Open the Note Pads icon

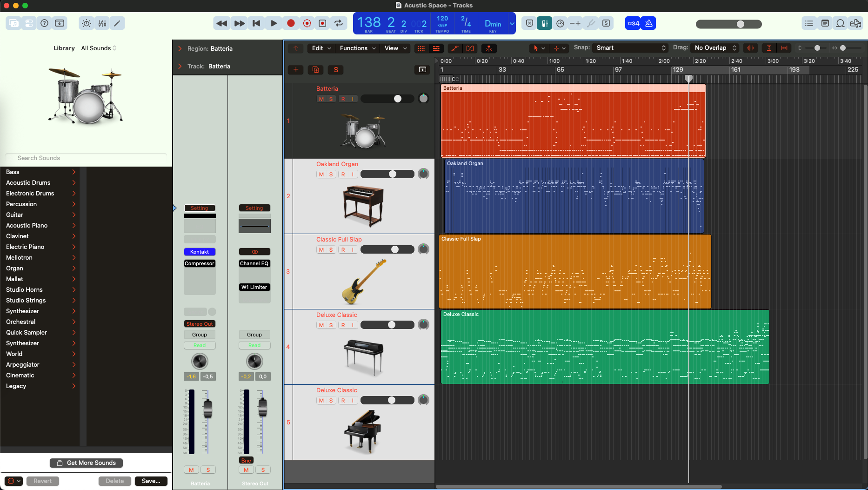(825, 23)
